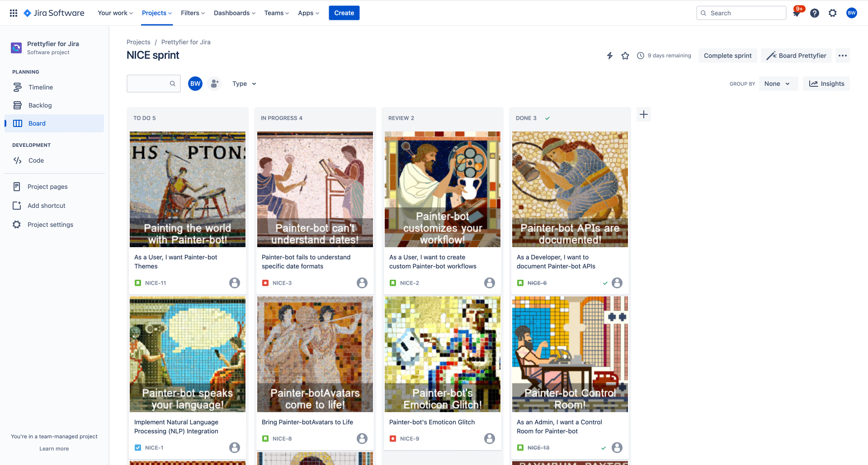Click the assignee avatar on NICE-3
This screenshot has height=465, width=868.
[x=362, y=283]
